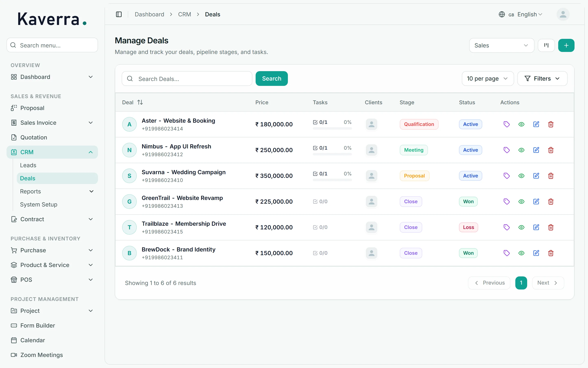The width and height of the screenshot is (588, 368).
Task: Click the Aster client avatar thumbnail
Action: [371, 124]
